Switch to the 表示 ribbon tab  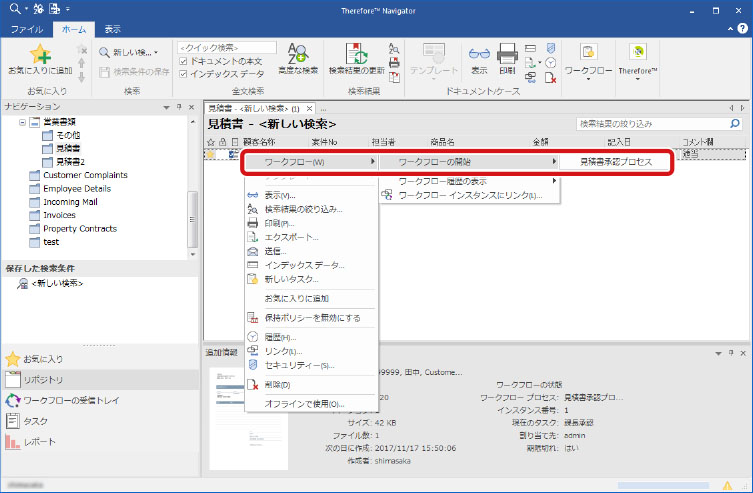pos(112,30)
